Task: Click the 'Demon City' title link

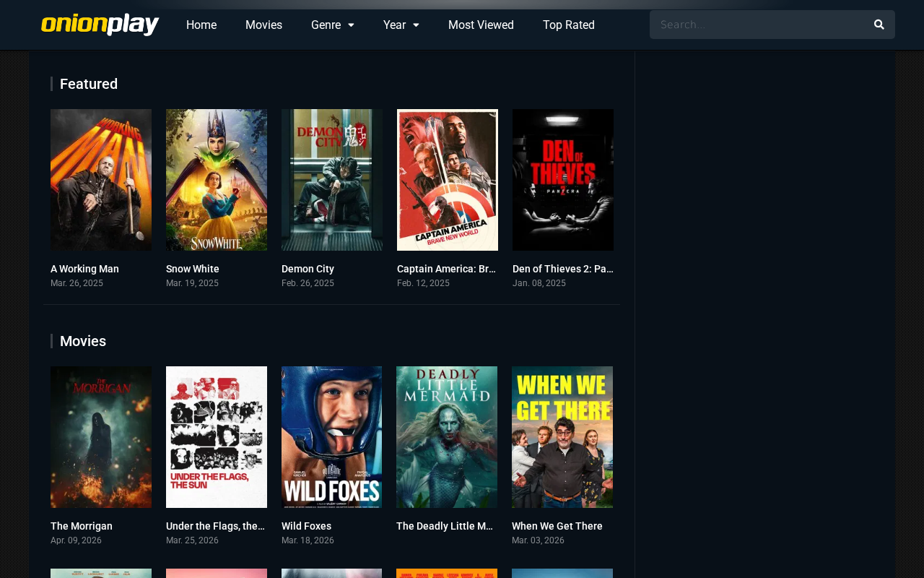Action: [x=308, y=269]
